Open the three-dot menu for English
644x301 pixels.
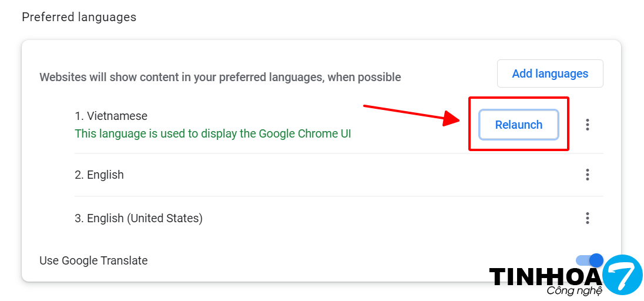[587, 175]
